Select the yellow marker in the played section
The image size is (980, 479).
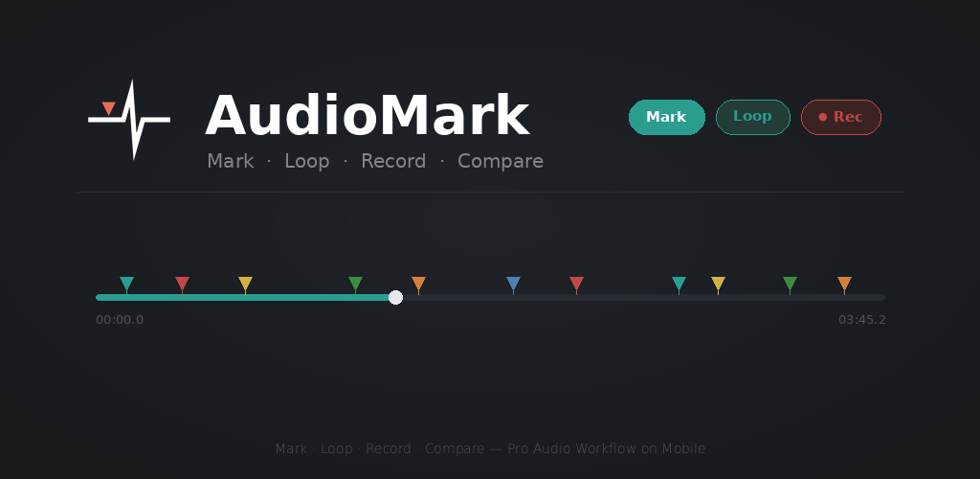pyautogui.click(x=246, y=285)
